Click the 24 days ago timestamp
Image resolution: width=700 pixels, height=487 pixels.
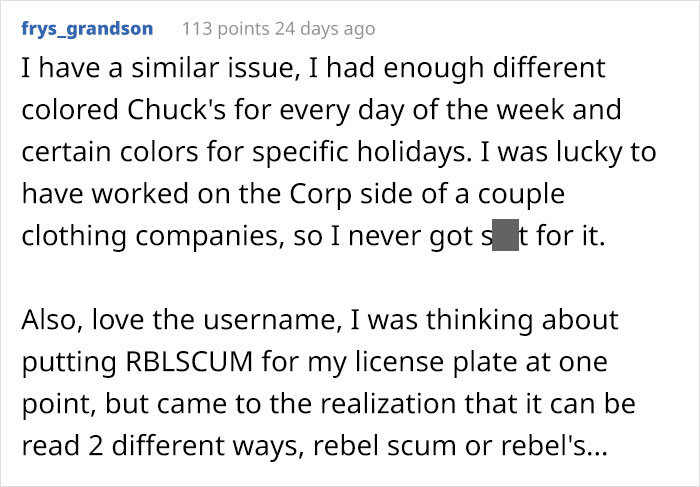tap(325, 29)
